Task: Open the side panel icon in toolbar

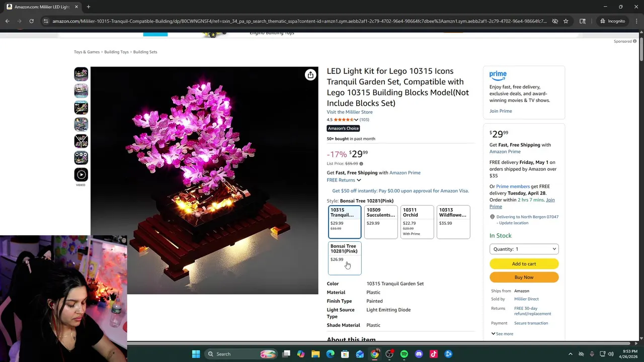Action: [583, 21]
